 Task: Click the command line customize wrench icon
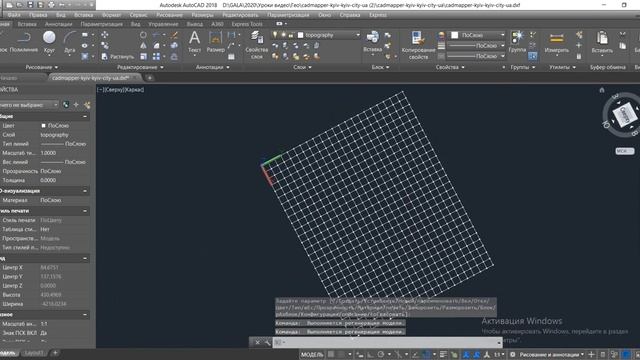pyautogui.click(x=267, y=342)
